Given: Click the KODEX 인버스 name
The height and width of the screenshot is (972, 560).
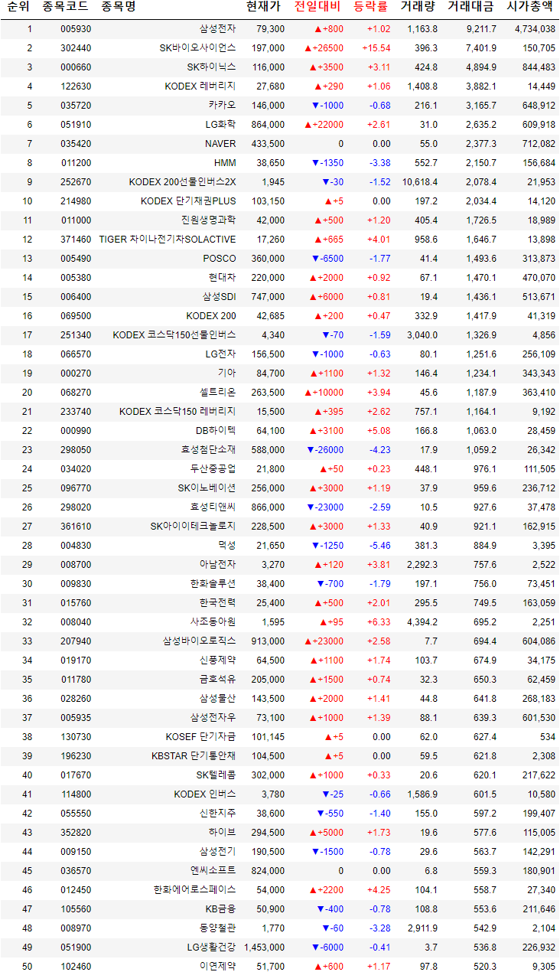Looking at the screenshot, I should point(205,794).
